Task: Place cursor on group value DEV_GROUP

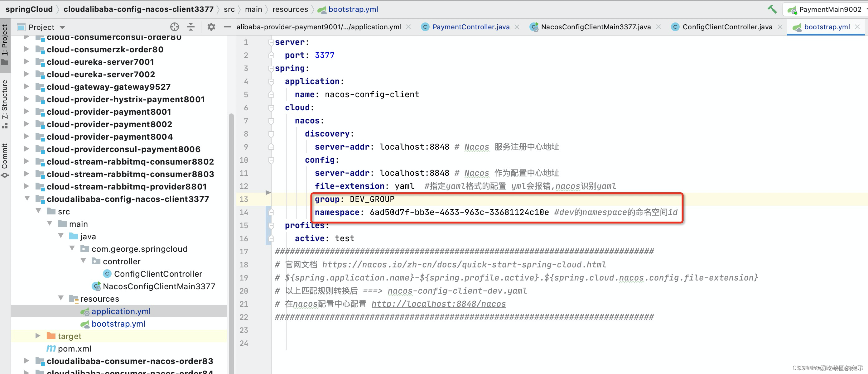Action: (372, 199)
